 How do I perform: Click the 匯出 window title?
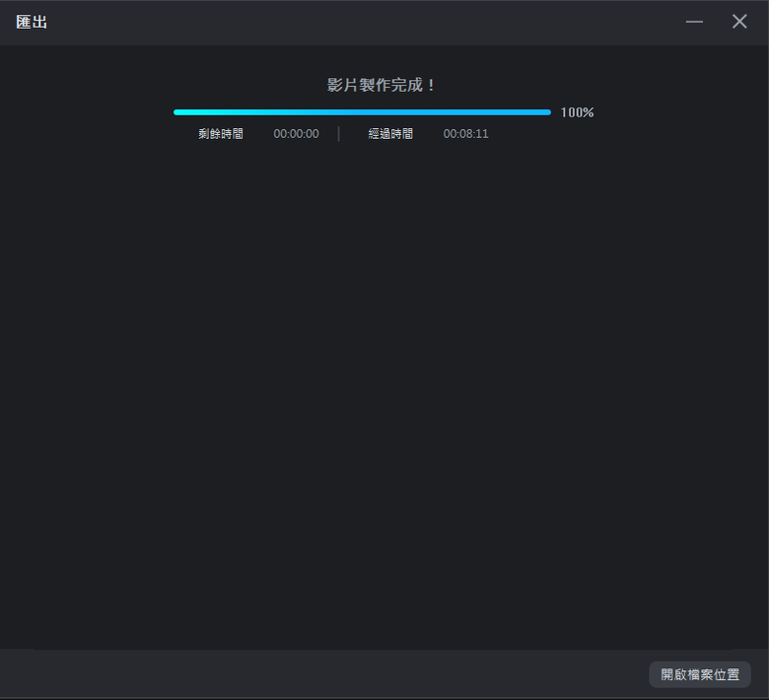[32, 22]
